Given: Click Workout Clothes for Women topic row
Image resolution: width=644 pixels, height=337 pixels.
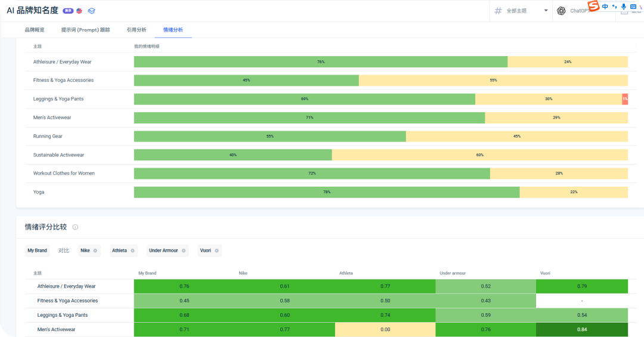Looking at the screenshot, I should pos(64,174).
